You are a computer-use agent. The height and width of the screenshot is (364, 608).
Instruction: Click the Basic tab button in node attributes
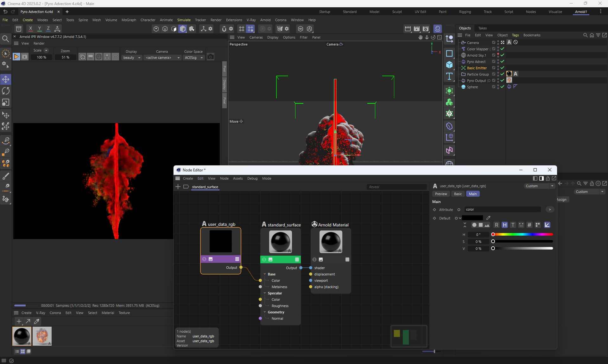click(458, 194)
